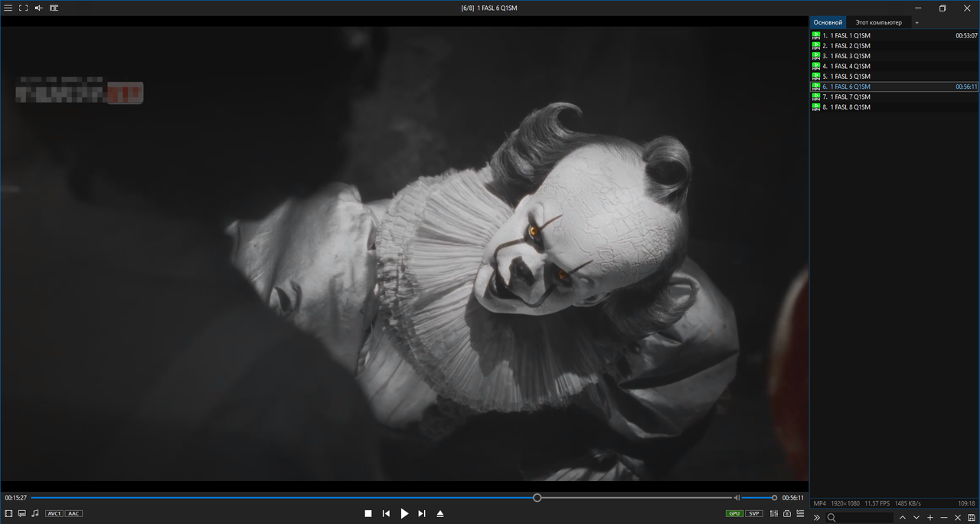This screenshot has width=980, height=524.
Task: Toggle the minimal-skin layout icon in the title bar
Action: click(54, 8)
